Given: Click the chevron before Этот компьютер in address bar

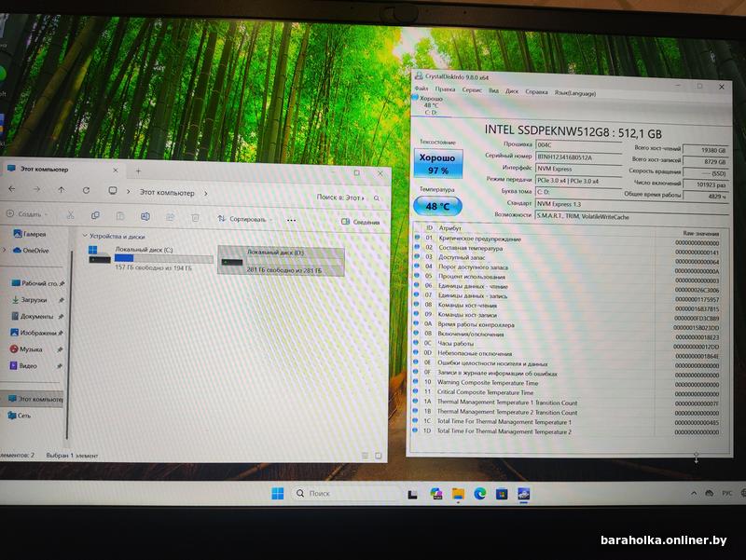Looking at the screenshot, I should click(128, 191).
